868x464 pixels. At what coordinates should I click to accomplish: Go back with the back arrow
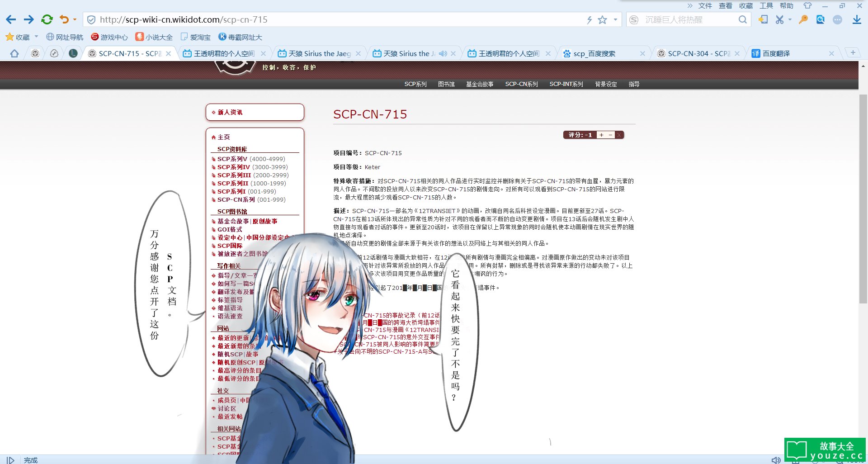click(x=11, y=19)
